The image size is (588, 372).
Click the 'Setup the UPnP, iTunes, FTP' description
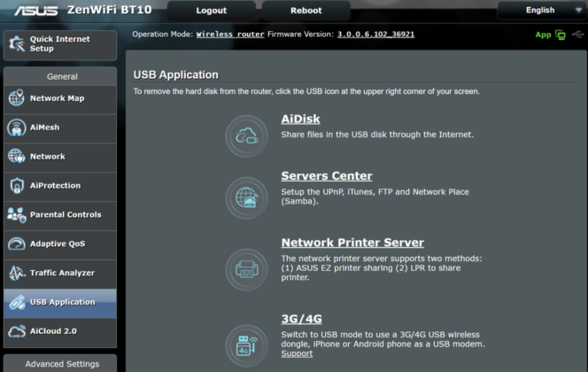[x=375, y=197]
